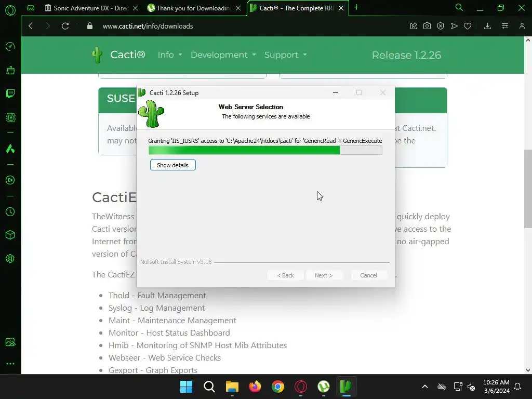Open the notifications bell
The image size is (532, 399).
[x=518, y=387]
